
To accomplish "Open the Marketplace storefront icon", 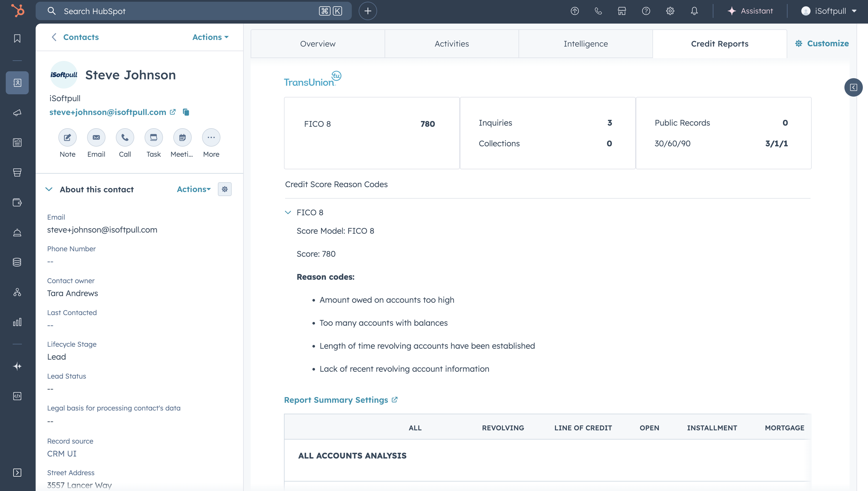I will point(622,11).
